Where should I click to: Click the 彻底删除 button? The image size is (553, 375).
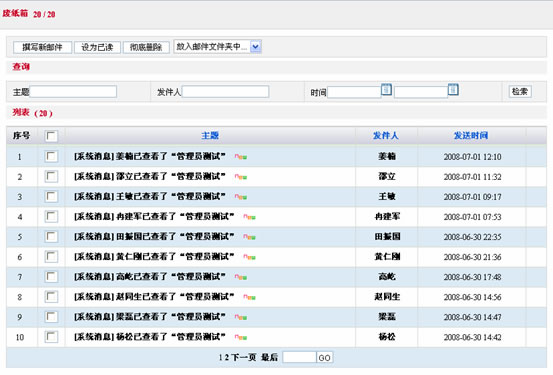pos(146,47)
